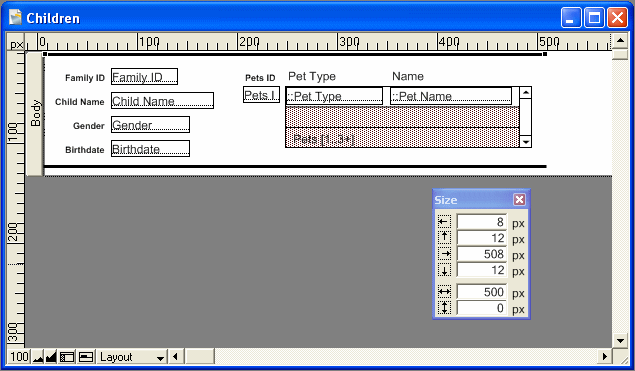Select the Birthdate text label
Image resolution: width=635 pixels, height=371 pixels.
[x=85, y=150]
